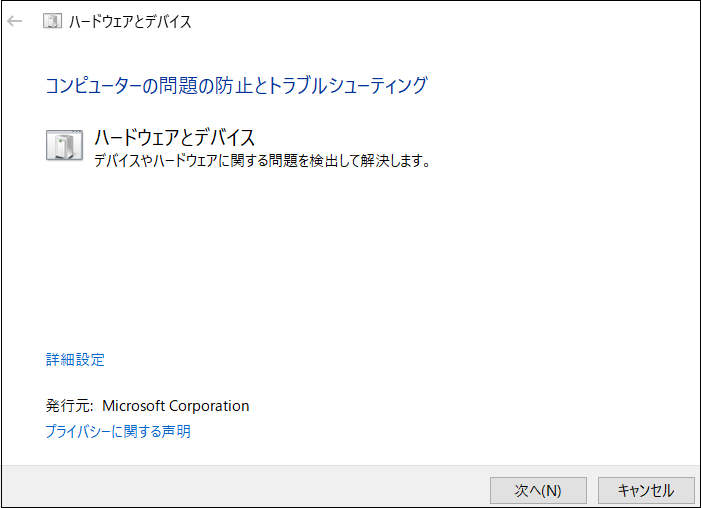Click the word Corporation in publisher line
The image size is (701, 508).
point(208,406)
